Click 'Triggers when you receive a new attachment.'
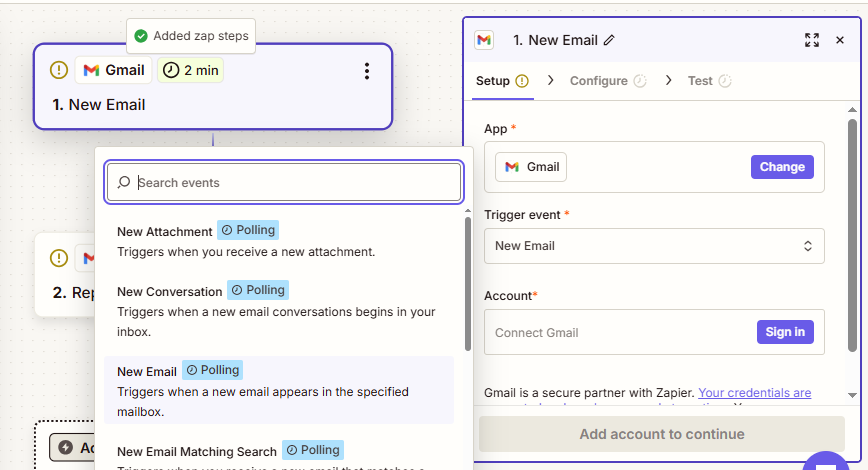 coord(246,252)
